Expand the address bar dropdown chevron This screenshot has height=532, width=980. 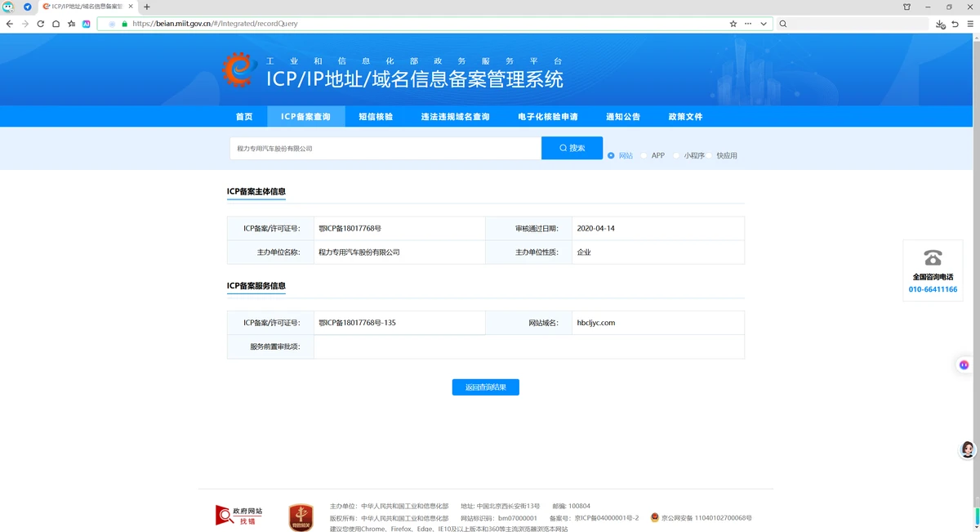(764, 24)
